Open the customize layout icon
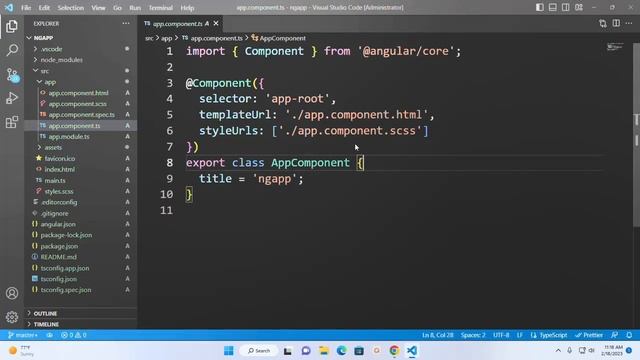 click(579, 7)
